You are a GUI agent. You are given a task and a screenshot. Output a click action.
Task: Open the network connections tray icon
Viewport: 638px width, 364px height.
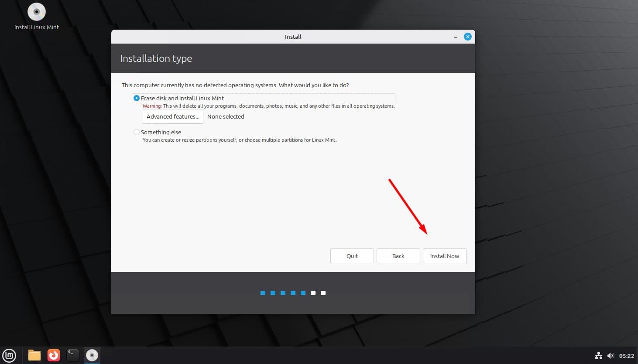[598, 356]
